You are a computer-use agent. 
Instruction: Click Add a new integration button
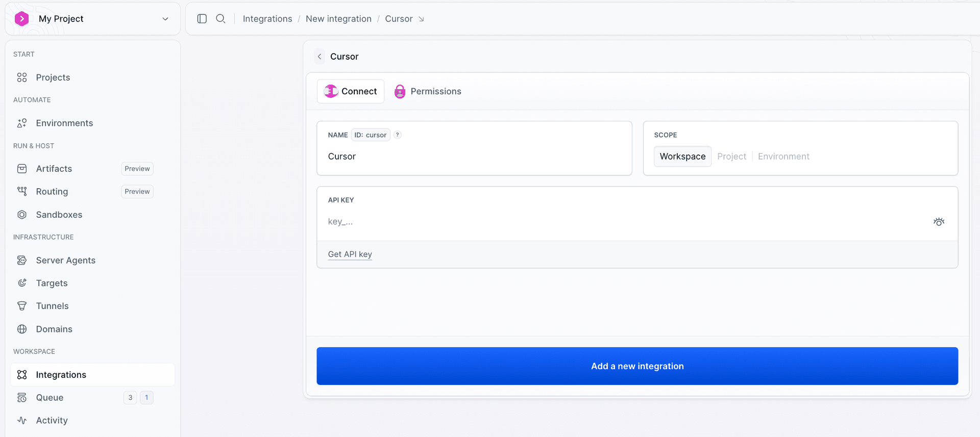(x=637, y=366)
